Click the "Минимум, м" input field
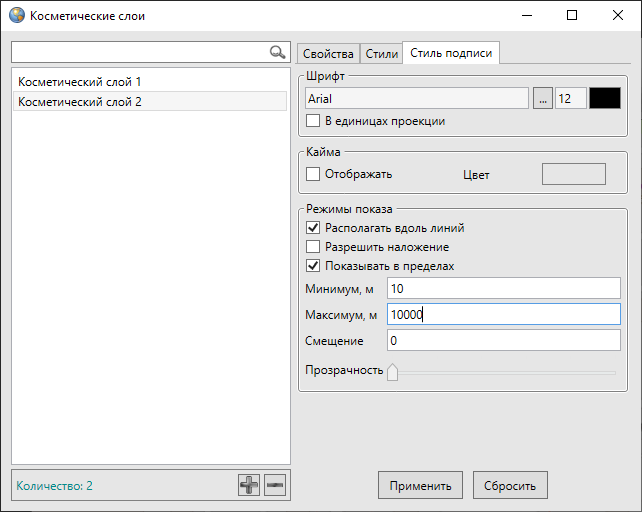This screenshot has height=512, width=642. click(x=503, y=288)
